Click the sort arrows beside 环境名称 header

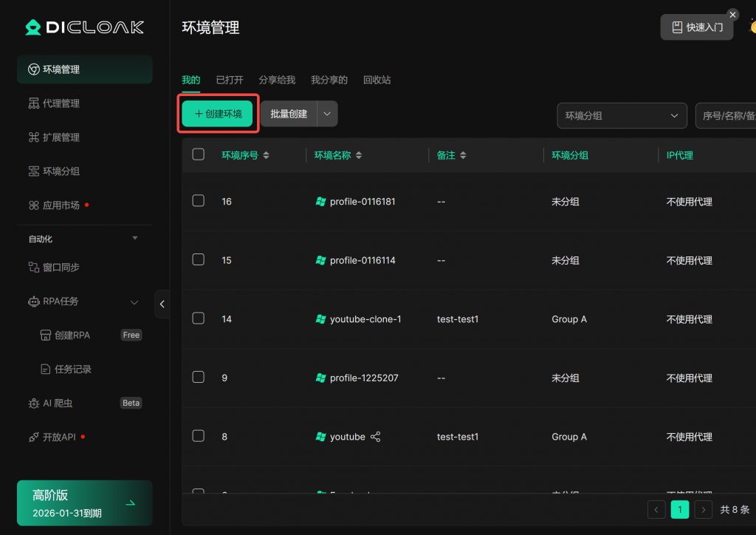click(x=359, y=155)
